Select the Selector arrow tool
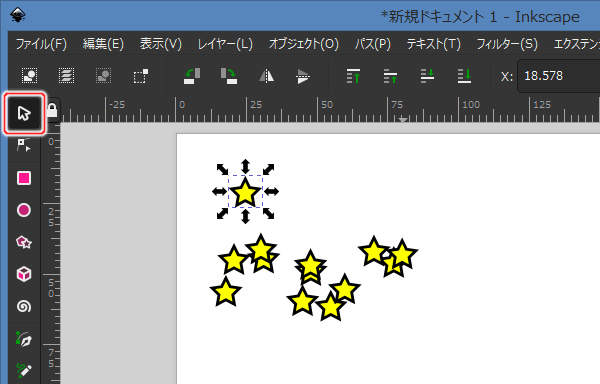This screenshot has height=384, width=600. [24, 113]
